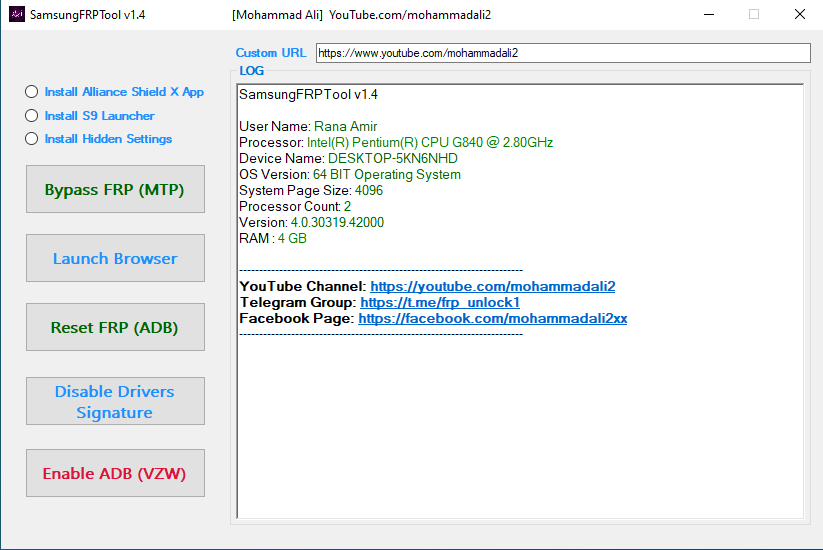Screen dimensions: 823x550
Task: Focus the Custom URL input field
Action: [563, 53]
